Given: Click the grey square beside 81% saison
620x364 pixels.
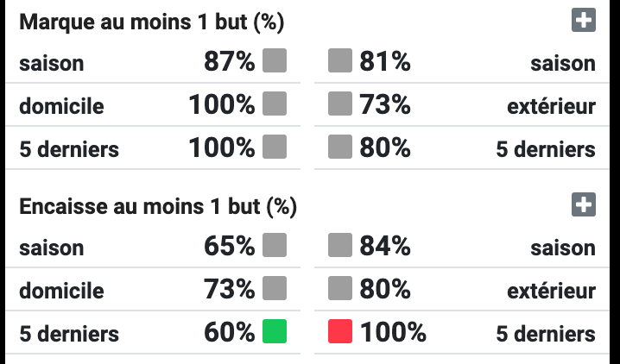Looking at the screenshot, I should (x=340, y=60).
